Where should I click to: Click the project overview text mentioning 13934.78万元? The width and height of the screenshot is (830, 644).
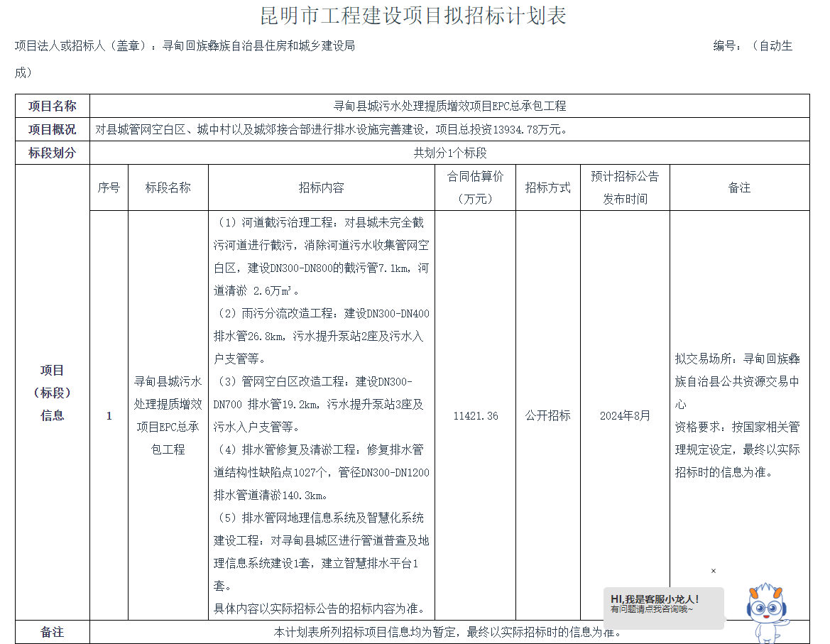point(332,130)
